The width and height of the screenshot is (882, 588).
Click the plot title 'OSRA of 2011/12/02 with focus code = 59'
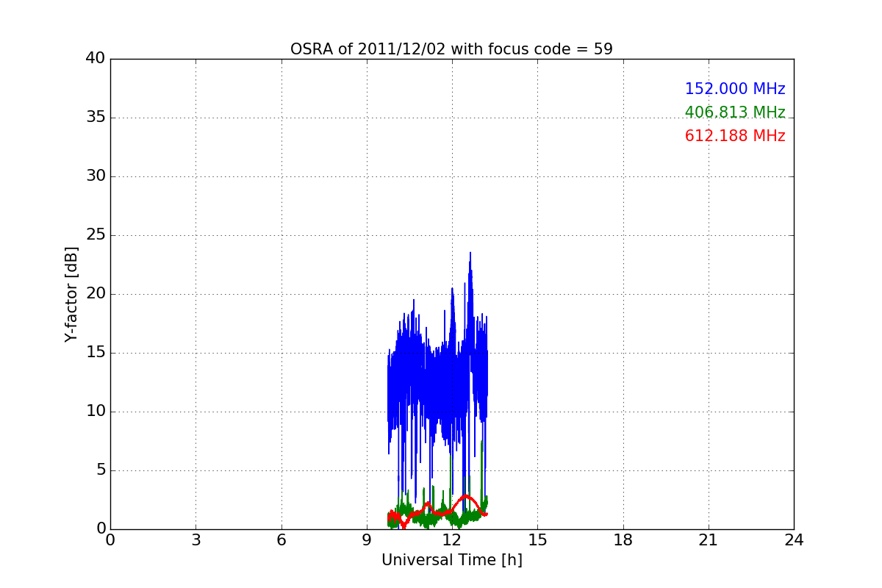(x=451, y=49)
